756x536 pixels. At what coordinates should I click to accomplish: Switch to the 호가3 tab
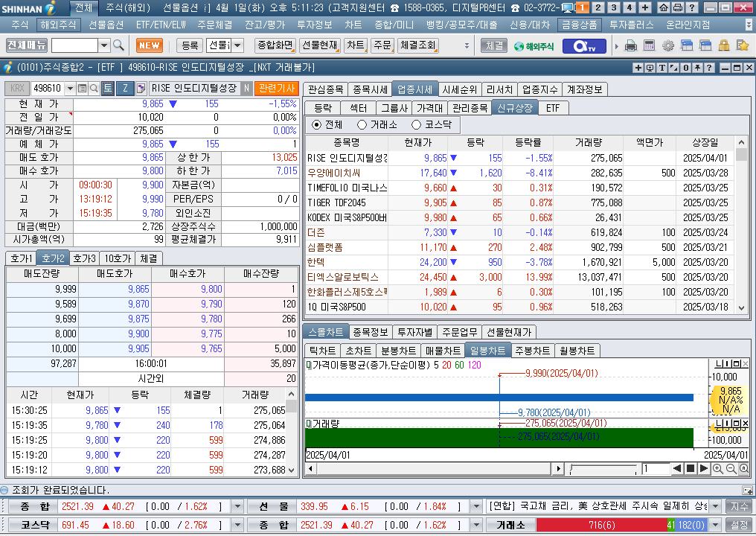84,258
